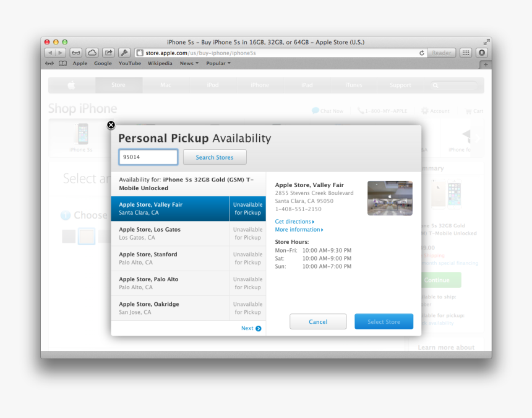The image size is (532, 418).
Task: Switch to the Store navigation tab
Action: (x=118, y=85)
